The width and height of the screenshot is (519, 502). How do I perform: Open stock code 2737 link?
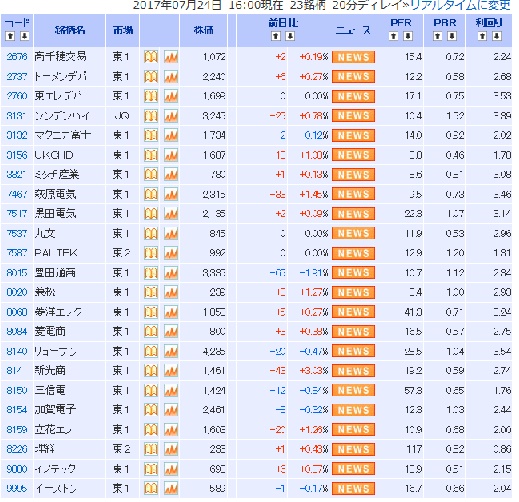(17, 77)
